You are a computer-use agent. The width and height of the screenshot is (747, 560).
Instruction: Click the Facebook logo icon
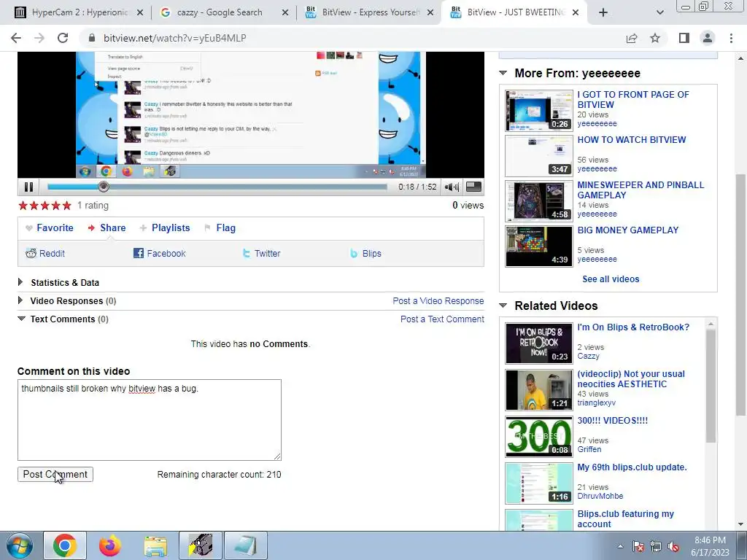pos(139,253)
